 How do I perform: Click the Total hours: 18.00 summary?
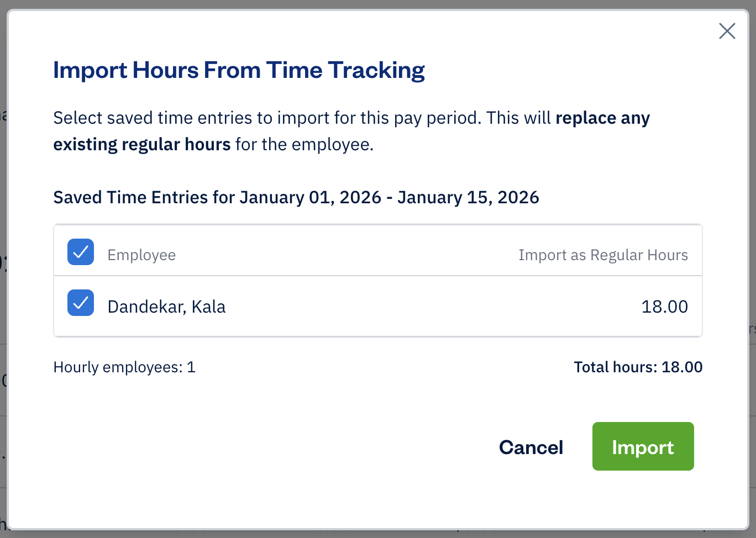point(638,367)
